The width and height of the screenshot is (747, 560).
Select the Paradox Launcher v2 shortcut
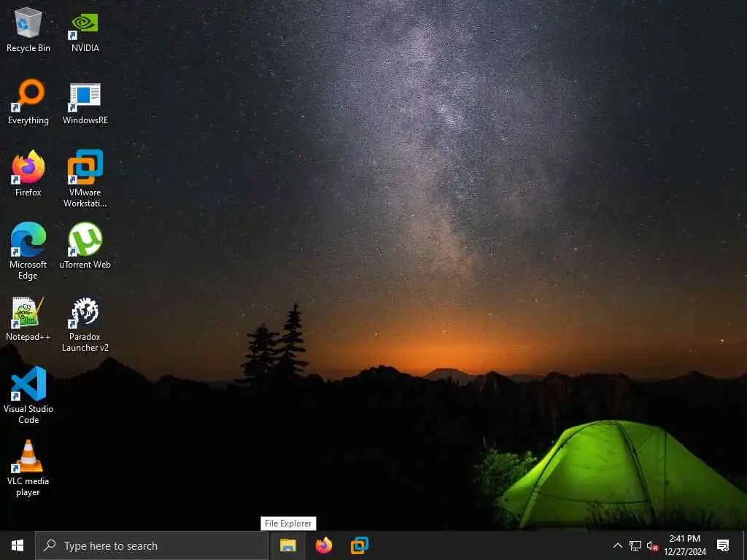(85, 324)
